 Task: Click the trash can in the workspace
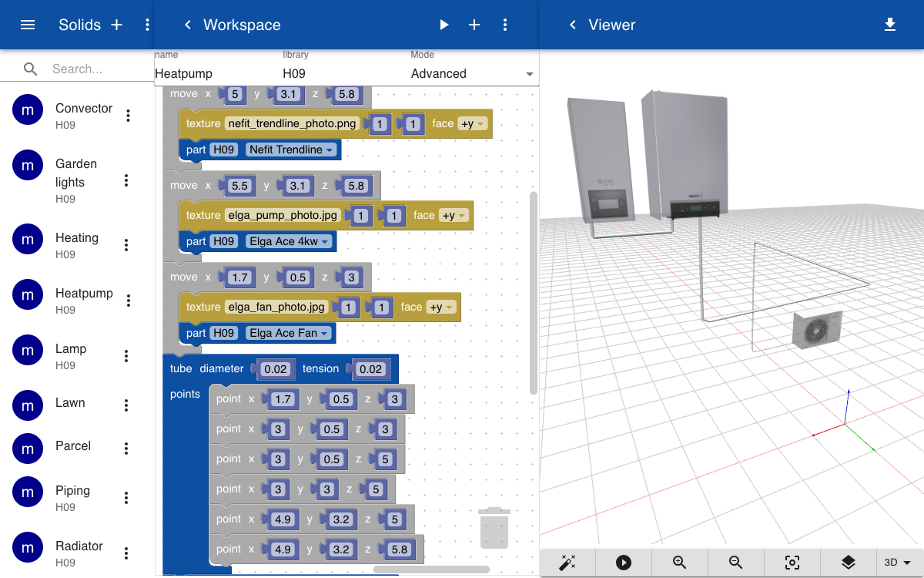tap(494, 527)
